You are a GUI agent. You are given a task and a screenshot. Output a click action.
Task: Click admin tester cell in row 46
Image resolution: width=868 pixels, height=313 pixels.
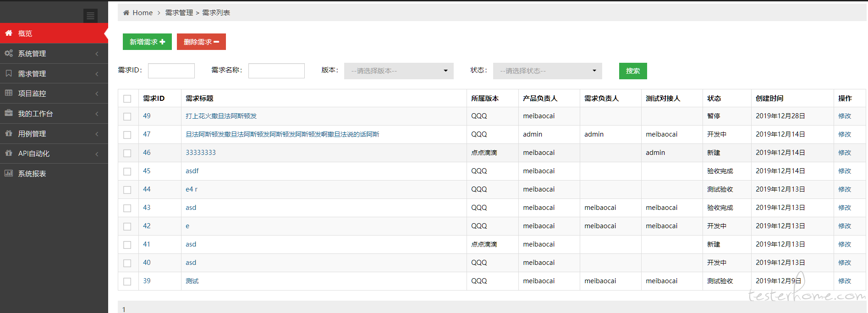[x=655, y=153]
